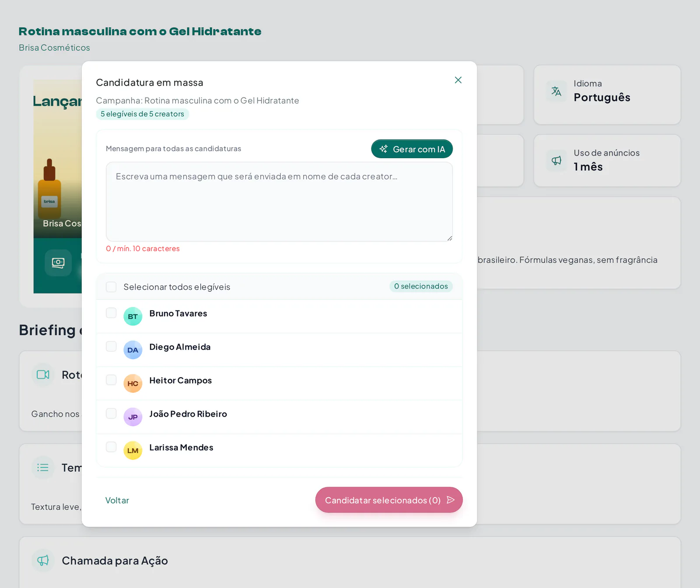Select Bruno Tavares checkbox
This screenshot has width=700, height=588.
111,313
